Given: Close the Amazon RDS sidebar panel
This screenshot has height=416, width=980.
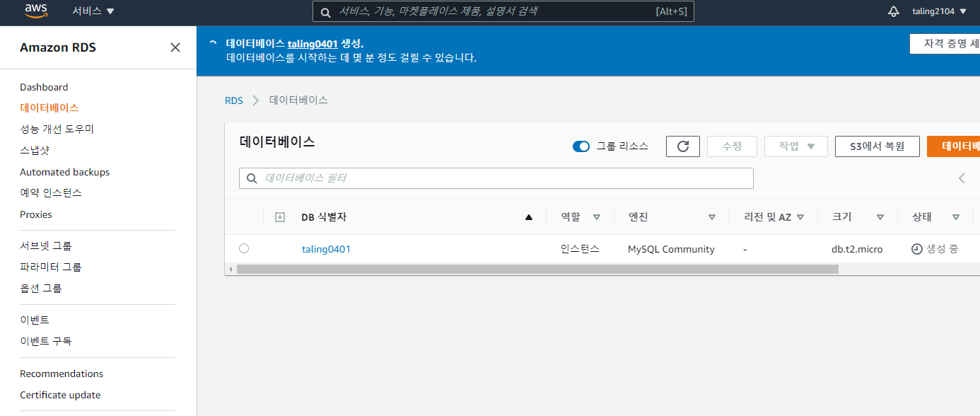Looking at the screenshot, I should [175, 47].
